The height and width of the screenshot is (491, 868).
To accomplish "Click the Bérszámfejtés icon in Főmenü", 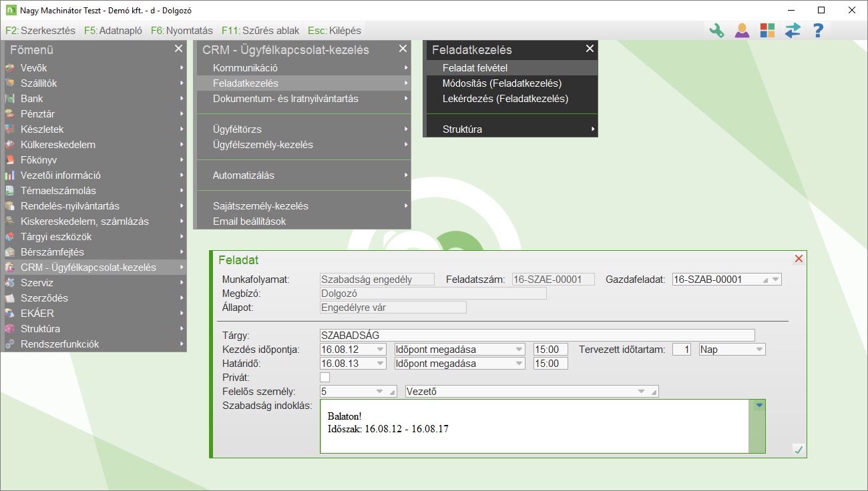I will 10,252.
